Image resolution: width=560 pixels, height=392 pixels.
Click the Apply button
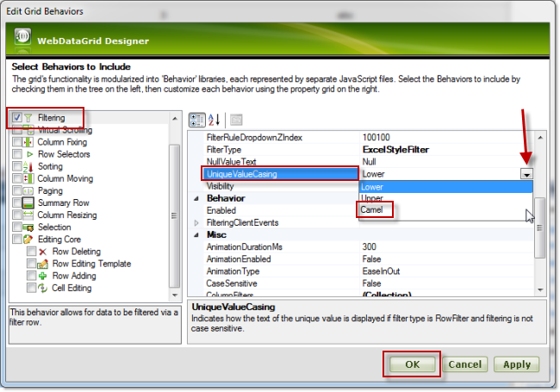point(517,364)
